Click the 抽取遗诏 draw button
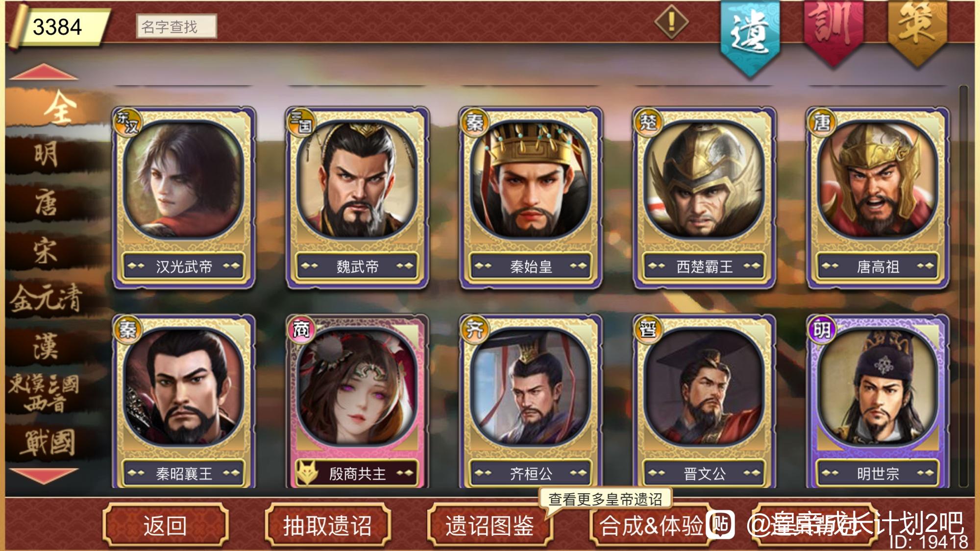This screenshot has width=980, height=551. 327,526
